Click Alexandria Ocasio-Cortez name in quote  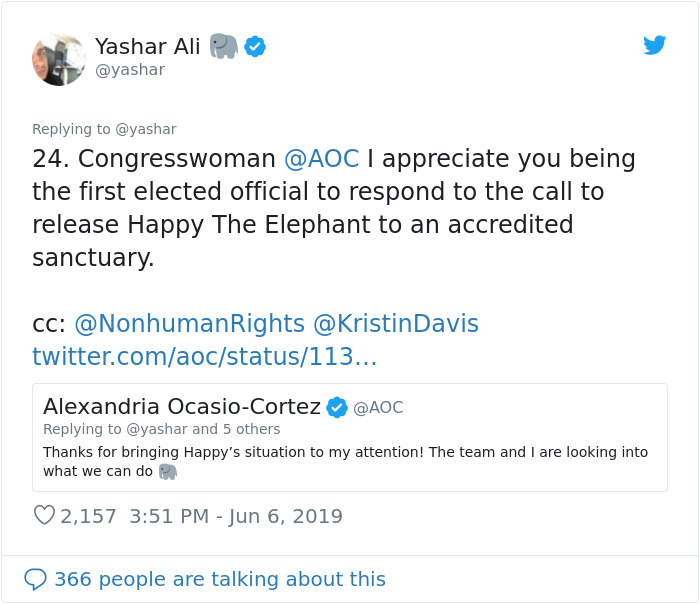tap(181, 407)
